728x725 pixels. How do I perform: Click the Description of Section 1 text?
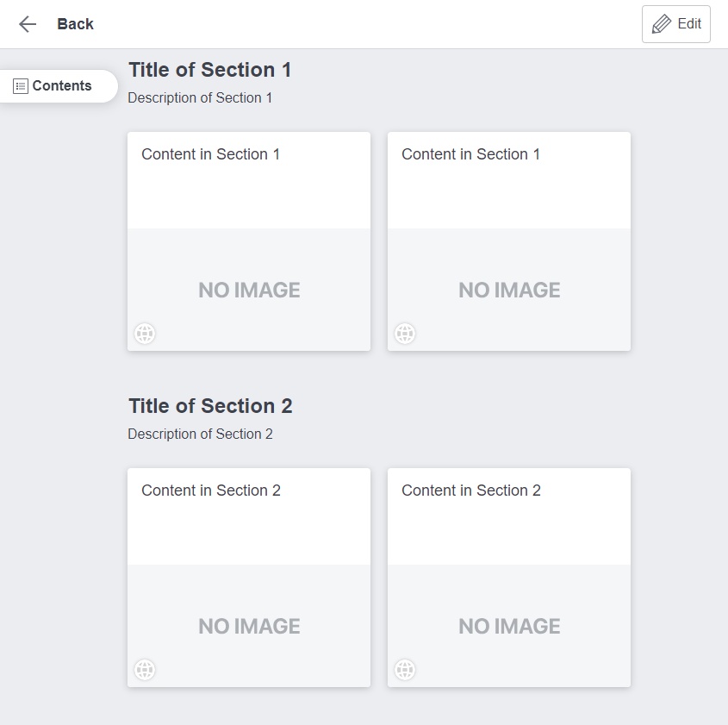(200, 98)
